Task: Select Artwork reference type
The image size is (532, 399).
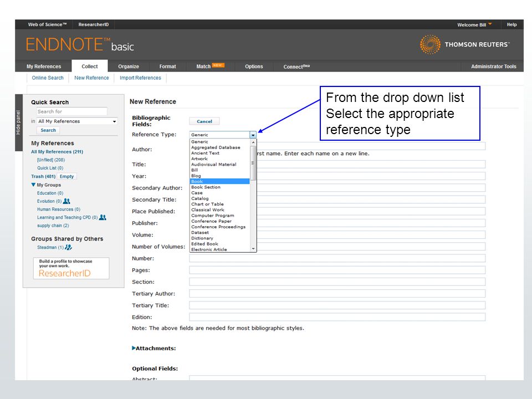Action: point(220,159)
